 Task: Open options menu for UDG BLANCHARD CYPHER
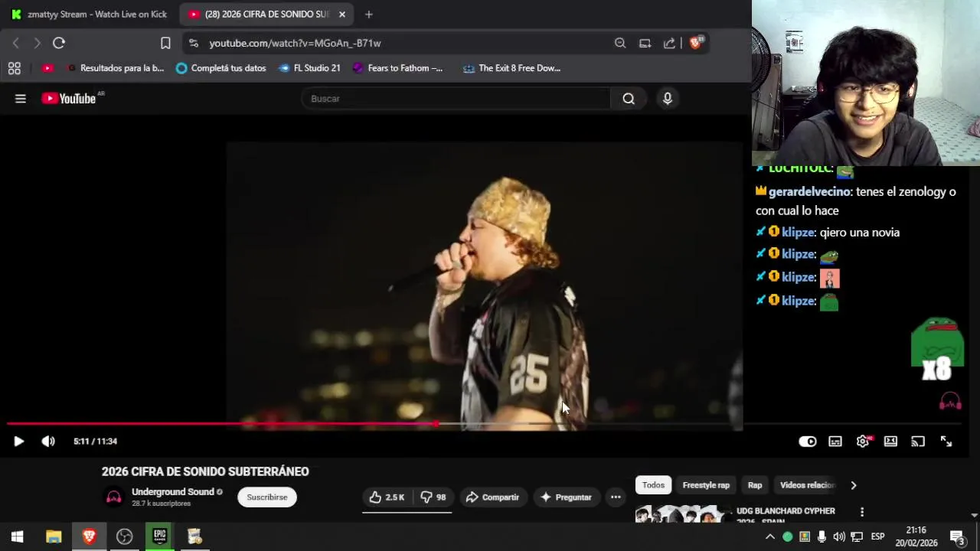click(x=862, y=512)
